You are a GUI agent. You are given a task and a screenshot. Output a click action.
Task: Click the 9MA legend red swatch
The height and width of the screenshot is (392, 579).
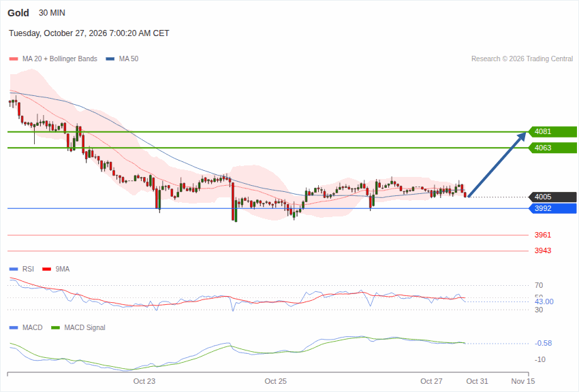tap(47, 269)
